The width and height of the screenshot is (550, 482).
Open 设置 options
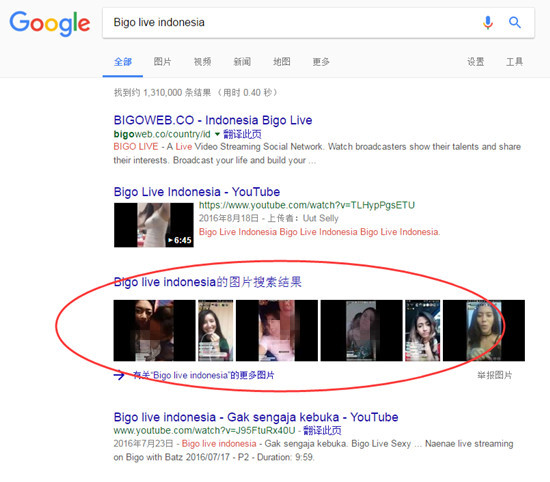tap(476, 62)
